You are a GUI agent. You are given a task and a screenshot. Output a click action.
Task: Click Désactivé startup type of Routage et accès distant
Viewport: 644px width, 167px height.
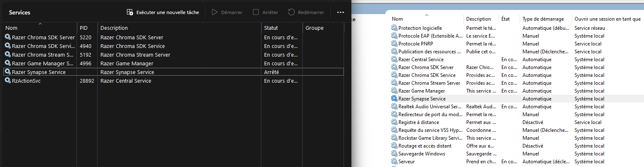[533, 146]
